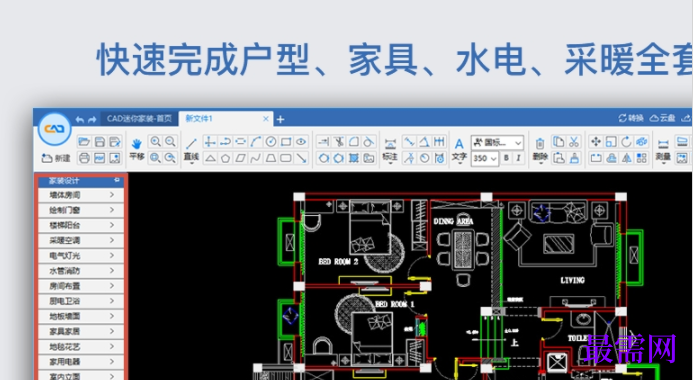Click the LIVING room label in drawing

coord(572,280)
